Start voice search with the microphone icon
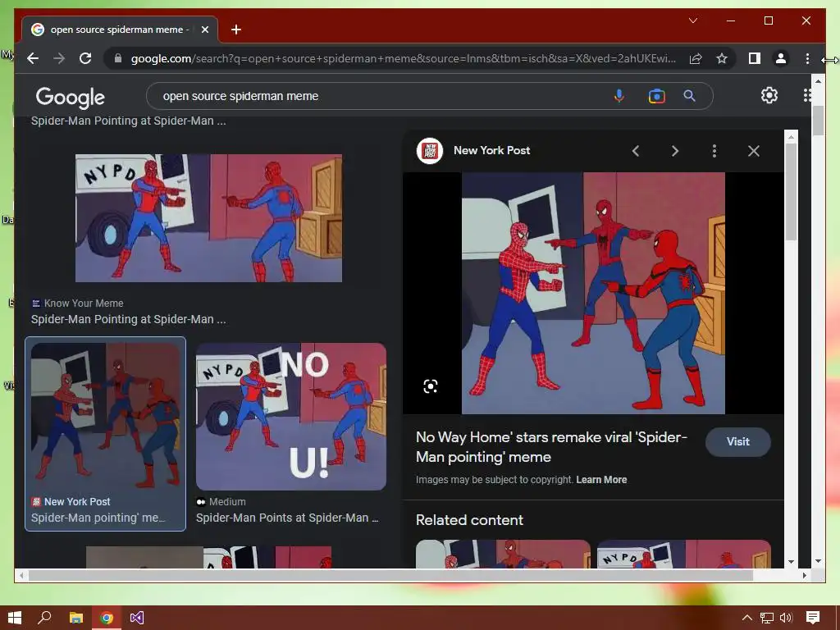This screenshot has width=840, height=630. (619, 96)
